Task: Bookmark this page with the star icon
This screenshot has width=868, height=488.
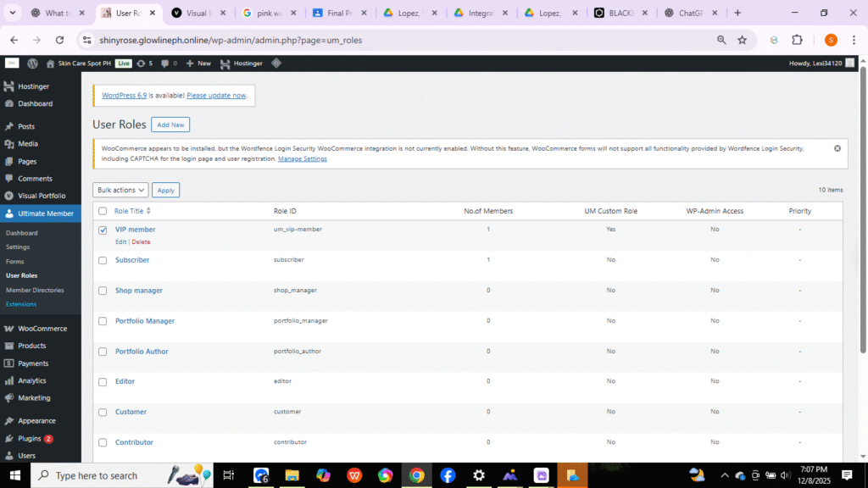Action: (742, 40)
